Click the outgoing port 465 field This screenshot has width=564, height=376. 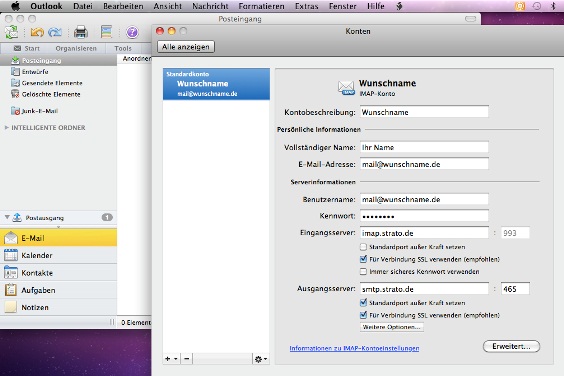tap(515, 289)
